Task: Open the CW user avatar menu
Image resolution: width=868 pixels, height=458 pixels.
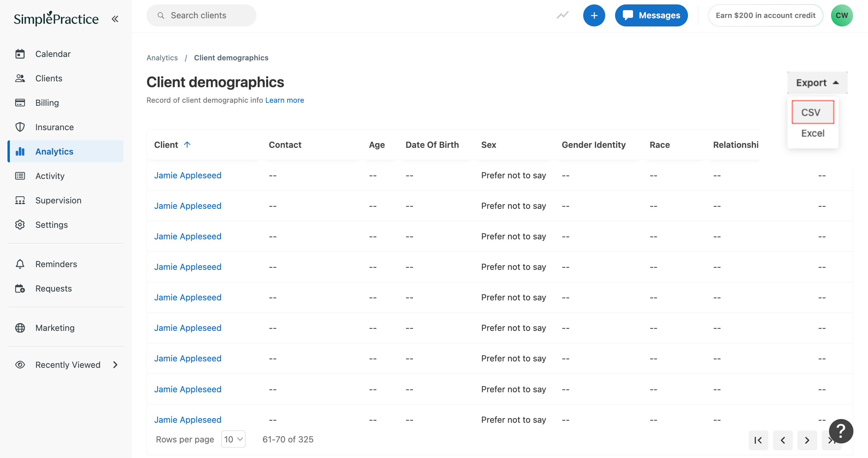Action: pos(842,15)
